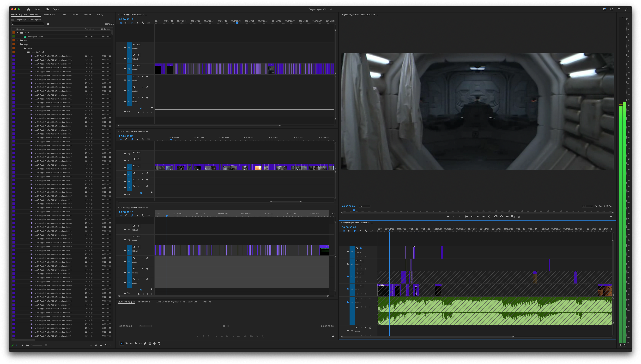Open Quick Export icon in top bar
The image size is (641, 364).
point(612,9)
